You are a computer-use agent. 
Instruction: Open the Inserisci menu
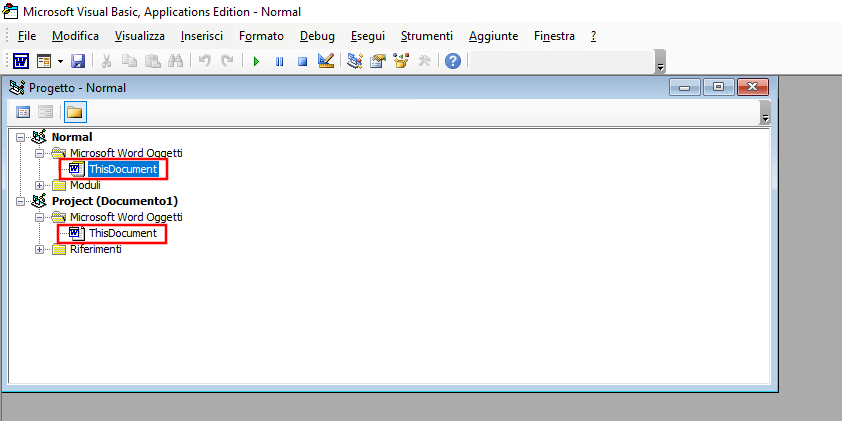[202, 36]
